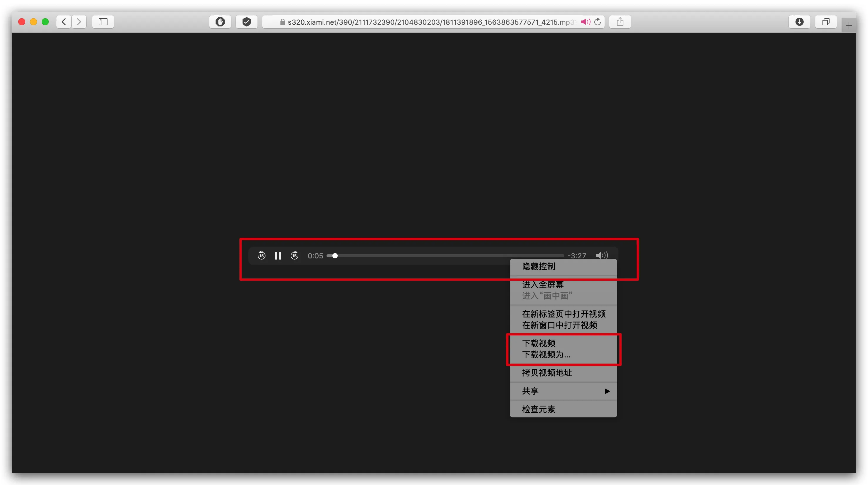Open the Share toolbar button
Screen dimensions: 868x485
[620, 22]
